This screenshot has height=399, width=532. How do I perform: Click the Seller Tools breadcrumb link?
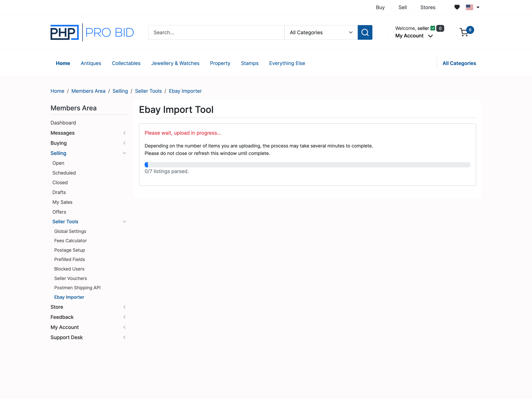click(148, 91)
